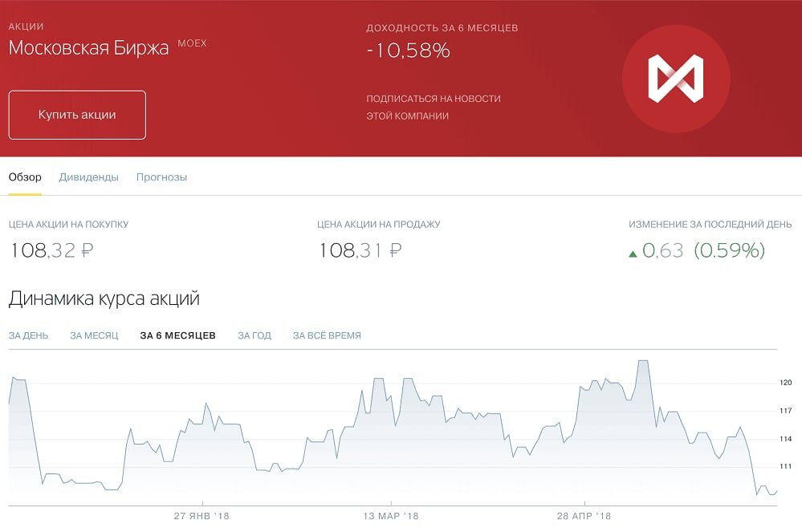Image resolution: width=802 pixels, height=532 pixels.
Task: Click the Доходность за 6 месяцев label
Action: pos(442,28)
